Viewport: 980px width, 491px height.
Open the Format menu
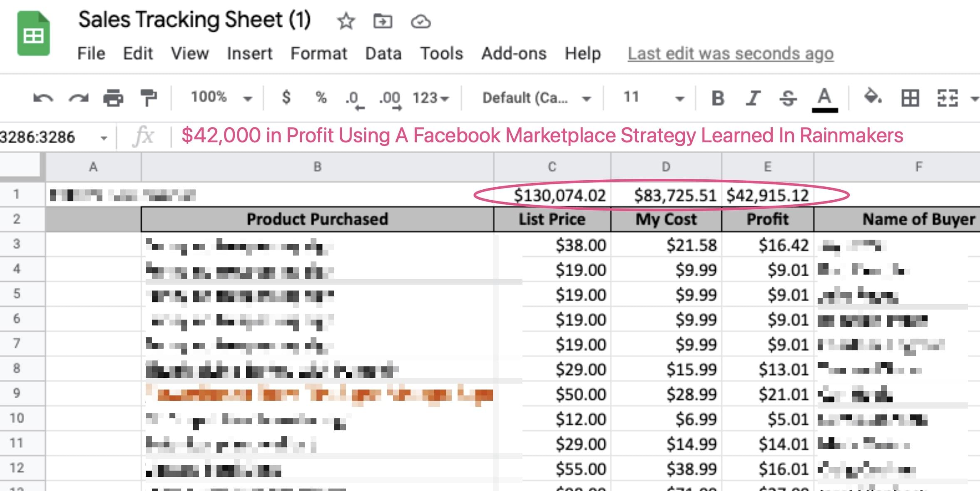coord(318,54)
